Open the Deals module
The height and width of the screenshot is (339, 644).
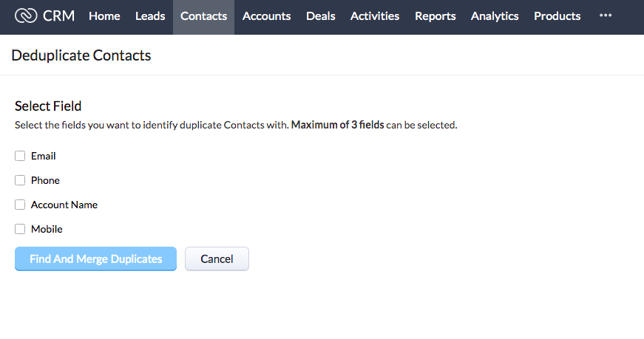click(x=321, y=16)
